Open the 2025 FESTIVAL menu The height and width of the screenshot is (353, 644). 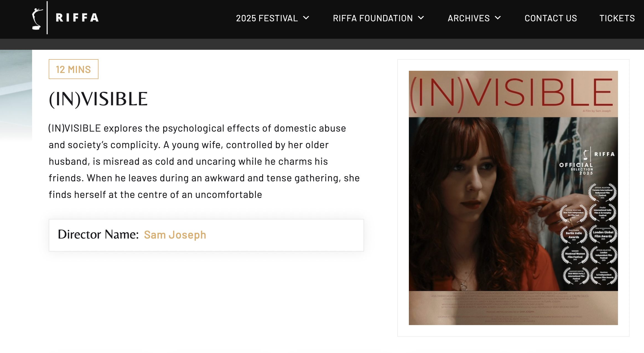[x=266, y=18]
